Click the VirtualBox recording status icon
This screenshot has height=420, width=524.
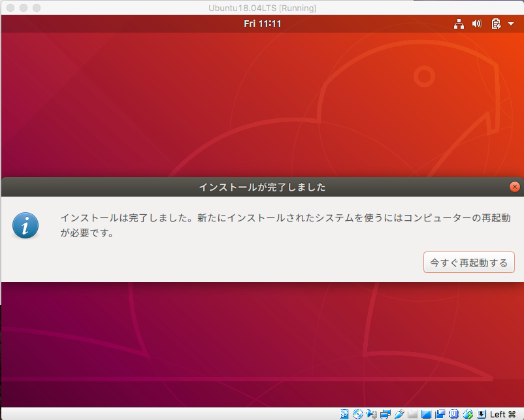tap(440, 414)
